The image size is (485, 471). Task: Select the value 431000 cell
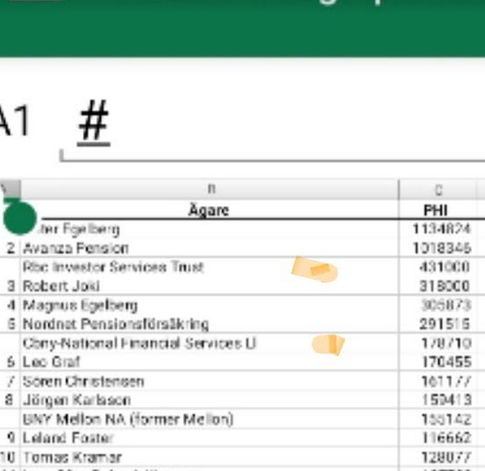coord(438,267)
